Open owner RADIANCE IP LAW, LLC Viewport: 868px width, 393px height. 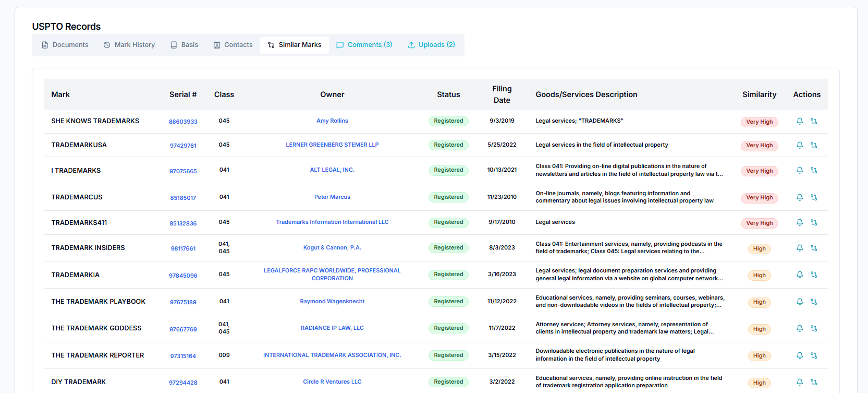tap(332, 328)
